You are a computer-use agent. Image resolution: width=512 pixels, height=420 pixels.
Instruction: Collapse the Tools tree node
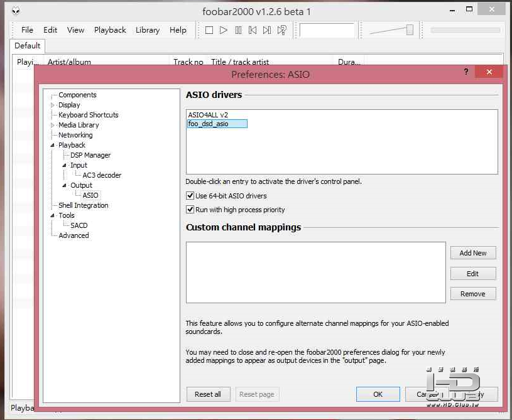(52, 215)
